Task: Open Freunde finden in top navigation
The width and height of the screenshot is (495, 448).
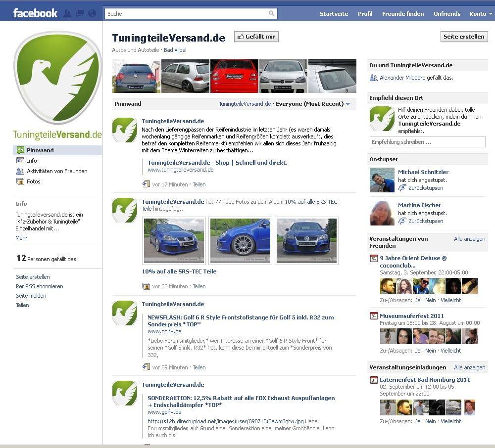Action: (403, 14)
